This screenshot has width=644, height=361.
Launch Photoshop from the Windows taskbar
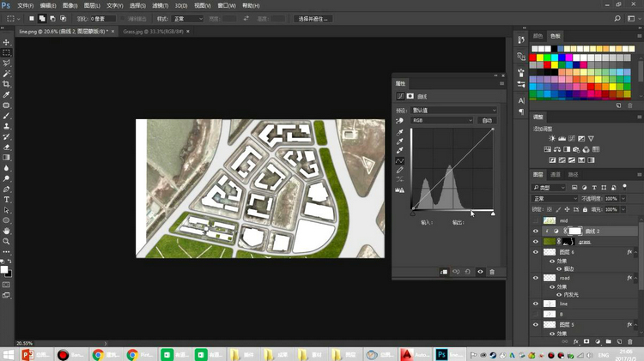coord(450,354)
